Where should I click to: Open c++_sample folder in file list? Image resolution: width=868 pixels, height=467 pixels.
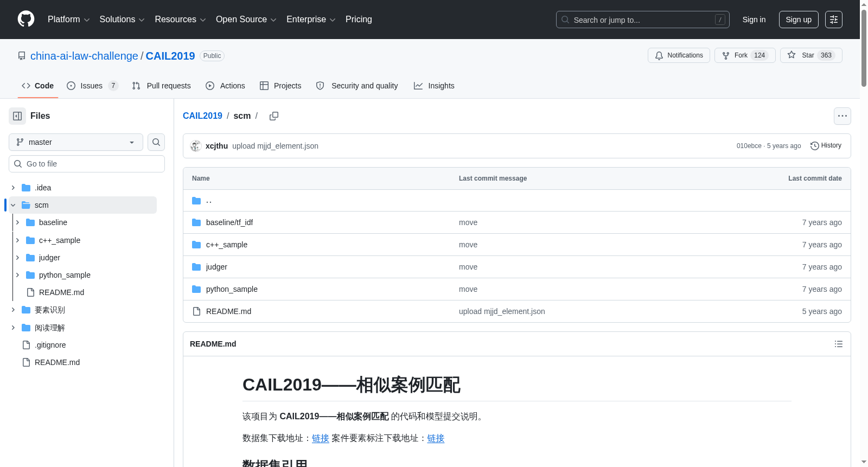227,245
